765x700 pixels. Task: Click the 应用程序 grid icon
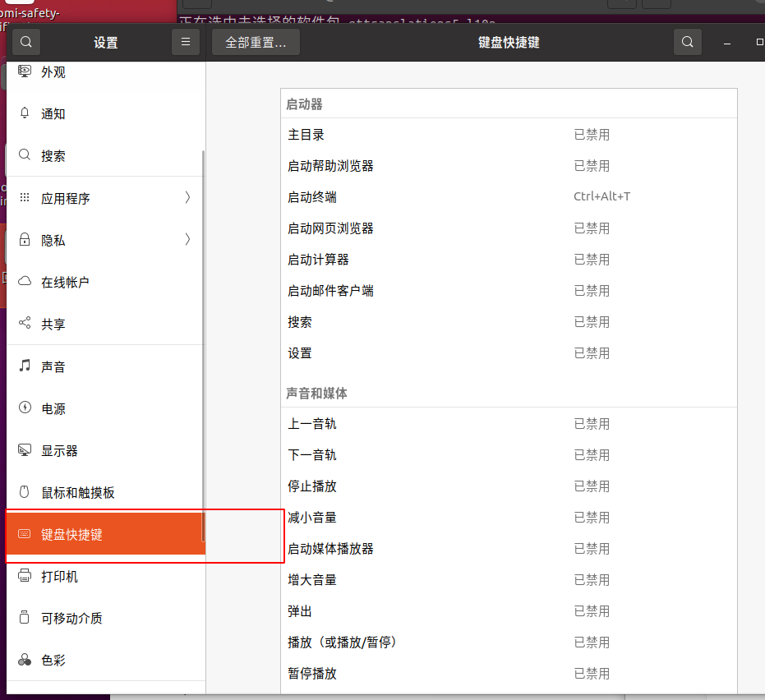tap(25, 197)
